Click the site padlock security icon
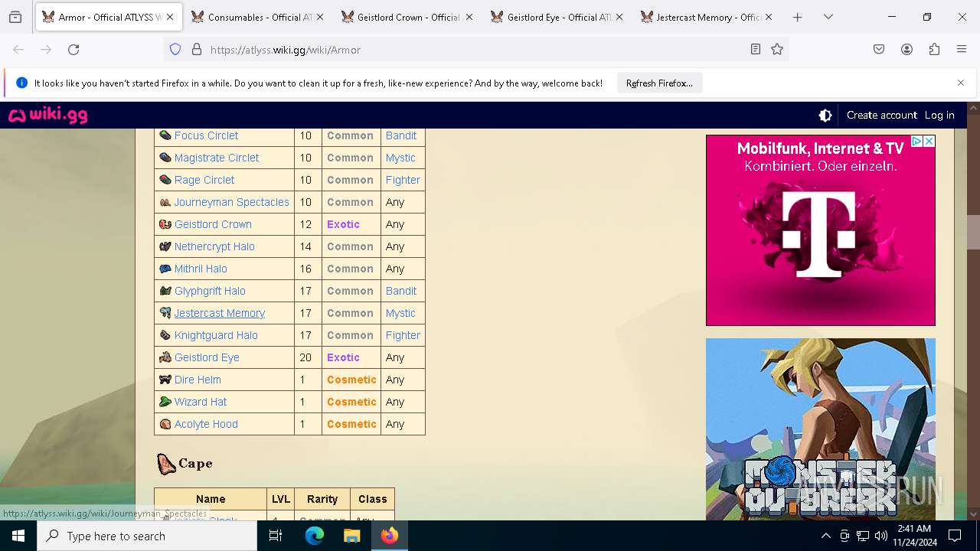The width and height of the screenshot is (980, 551). (x=197, y=50)
